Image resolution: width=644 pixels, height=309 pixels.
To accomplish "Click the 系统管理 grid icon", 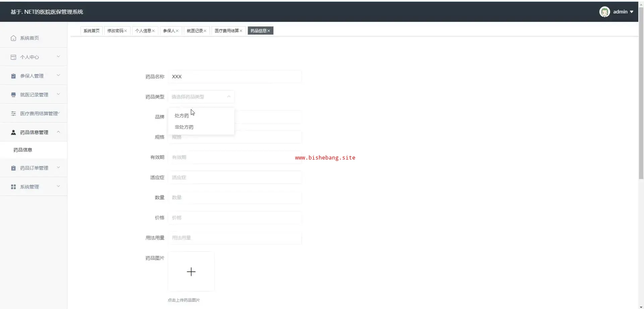I will (x=13, y=187).
